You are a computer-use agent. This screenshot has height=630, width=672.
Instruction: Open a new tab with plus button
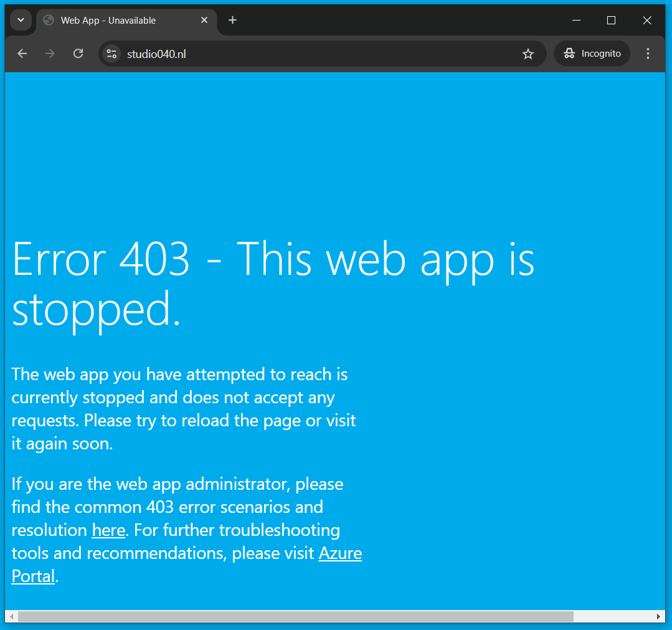point(233,20)
